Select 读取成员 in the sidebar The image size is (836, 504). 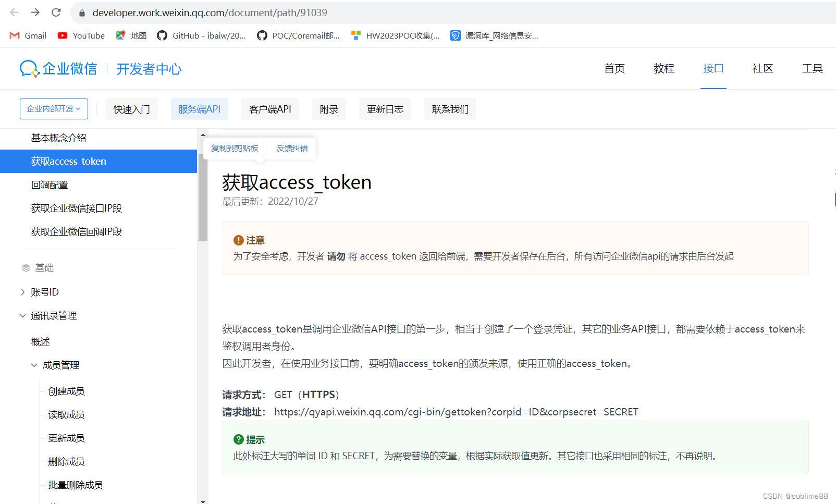pyautogui.click(x=66, y=414)
